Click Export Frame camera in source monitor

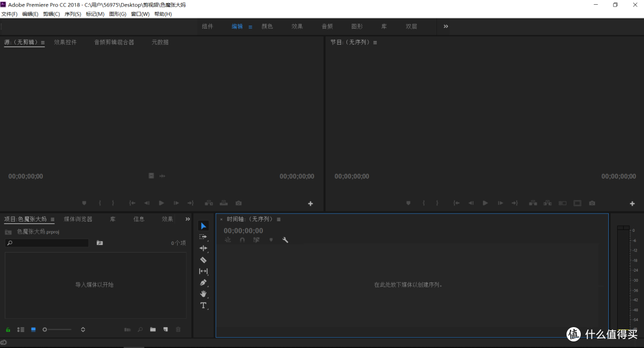239,203
